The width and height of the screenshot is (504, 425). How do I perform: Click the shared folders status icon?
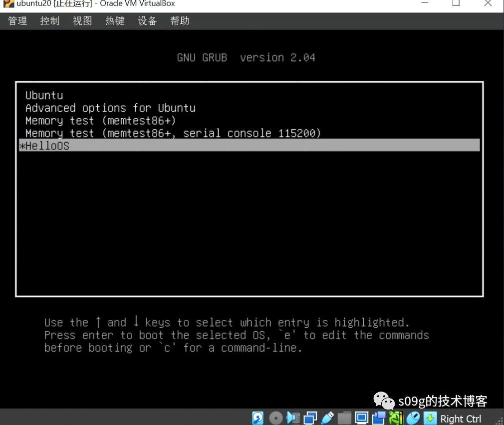click(344, 418)
